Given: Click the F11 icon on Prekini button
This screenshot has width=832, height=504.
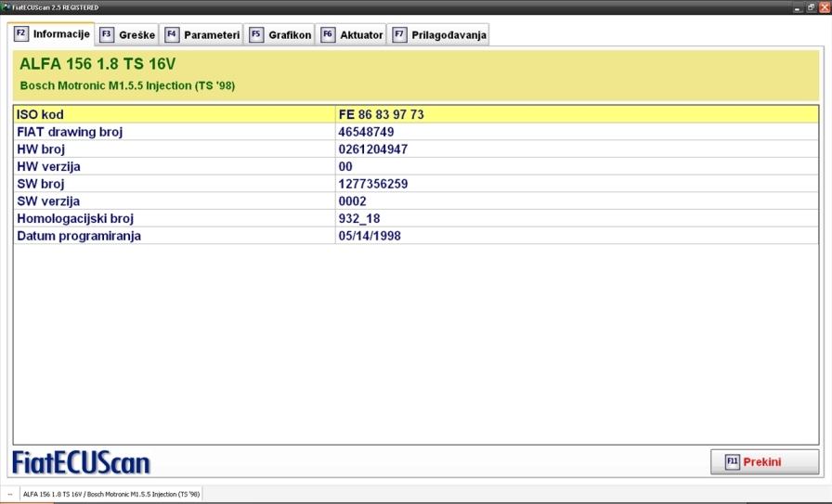Looking at the screenshot, I should pos(733,461).
